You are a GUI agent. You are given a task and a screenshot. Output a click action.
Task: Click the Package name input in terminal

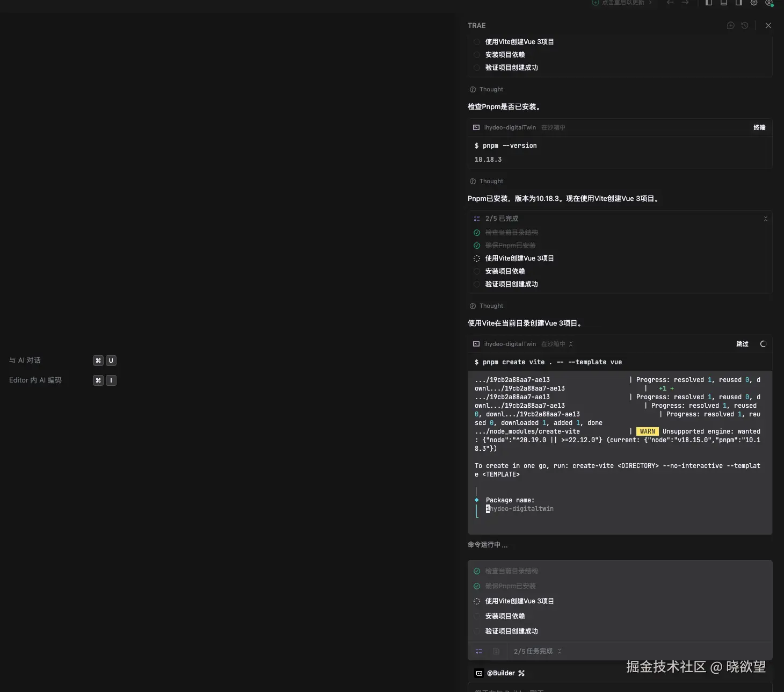pyautogui.click(x=521, y=509)
